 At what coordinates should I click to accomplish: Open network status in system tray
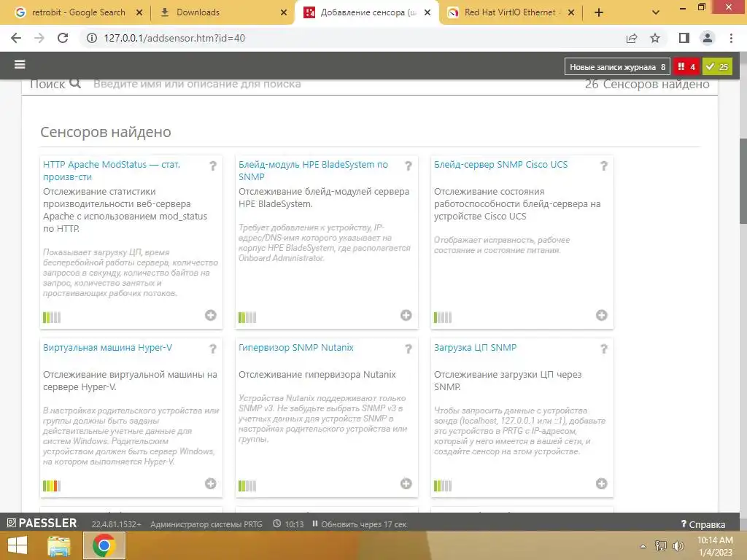pyautogui.click(x=660, y=546)
